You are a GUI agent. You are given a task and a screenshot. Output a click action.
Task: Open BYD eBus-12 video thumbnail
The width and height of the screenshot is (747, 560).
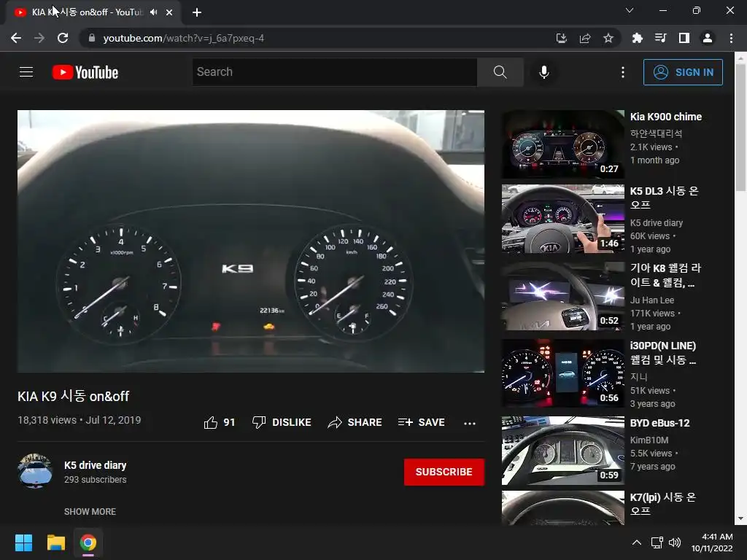[x=562, y=451]
